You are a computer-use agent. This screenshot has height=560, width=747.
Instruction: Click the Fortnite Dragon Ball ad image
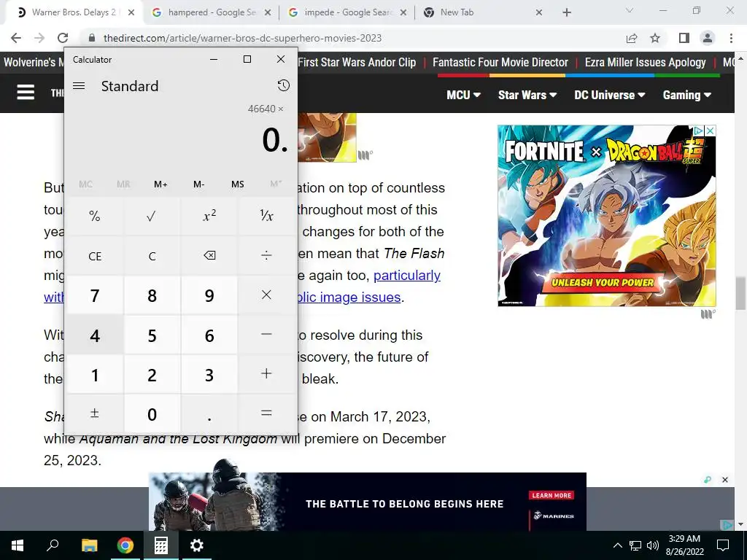tap(606, 216)
